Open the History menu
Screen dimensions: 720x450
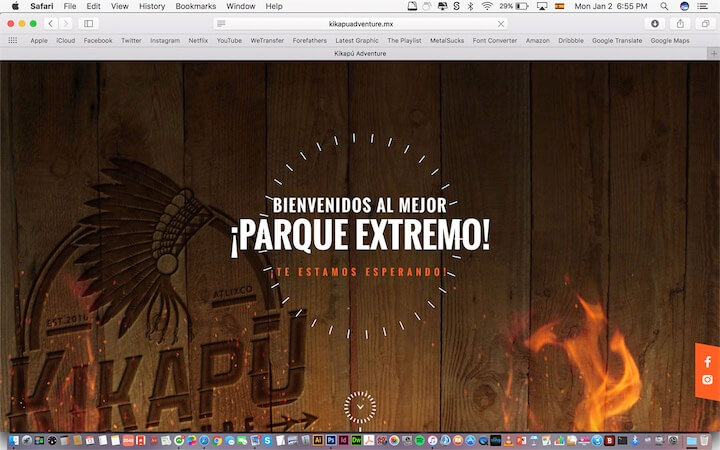point(152,6)
